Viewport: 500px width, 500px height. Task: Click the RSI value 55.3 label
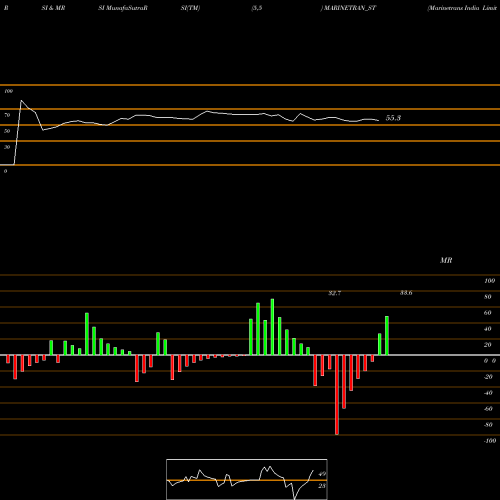(393, 118)
